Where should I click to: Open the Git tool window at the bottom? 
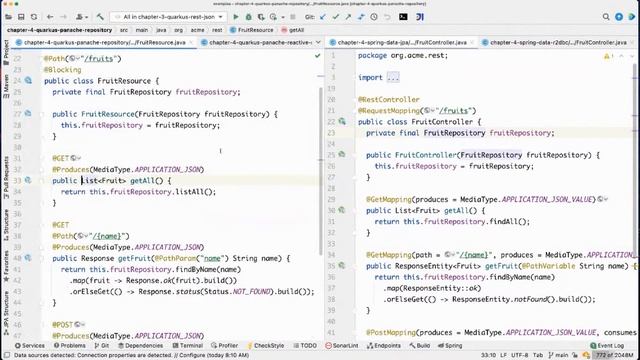102,345
